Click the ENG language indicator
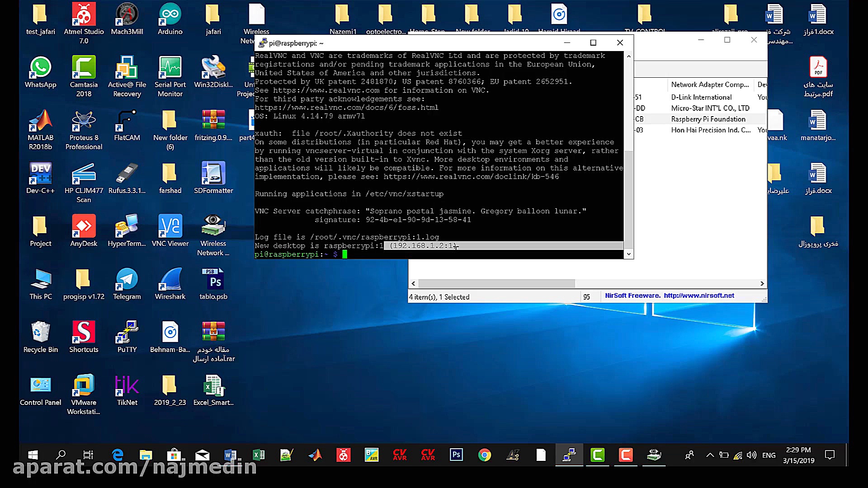 point(769,455)
